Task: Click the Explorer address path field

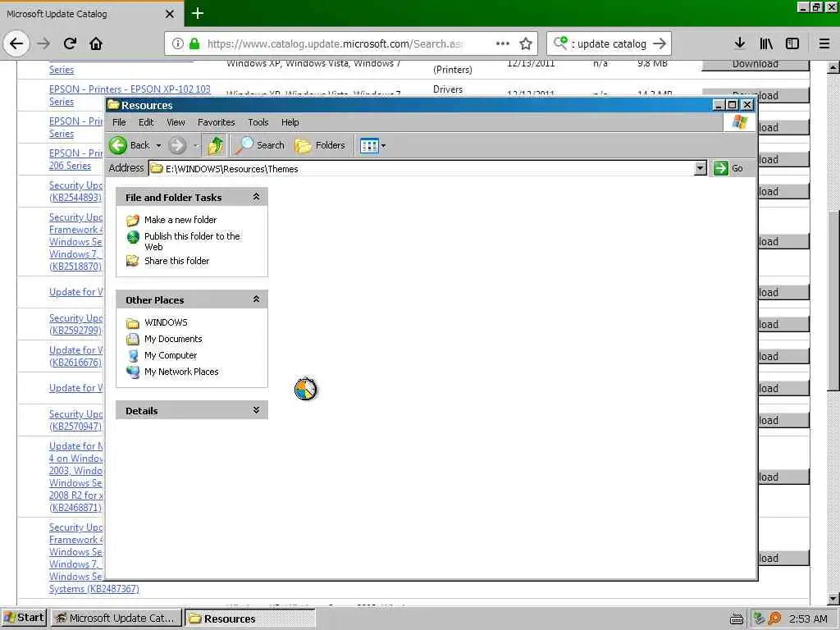Action: (x=422, y=168)
